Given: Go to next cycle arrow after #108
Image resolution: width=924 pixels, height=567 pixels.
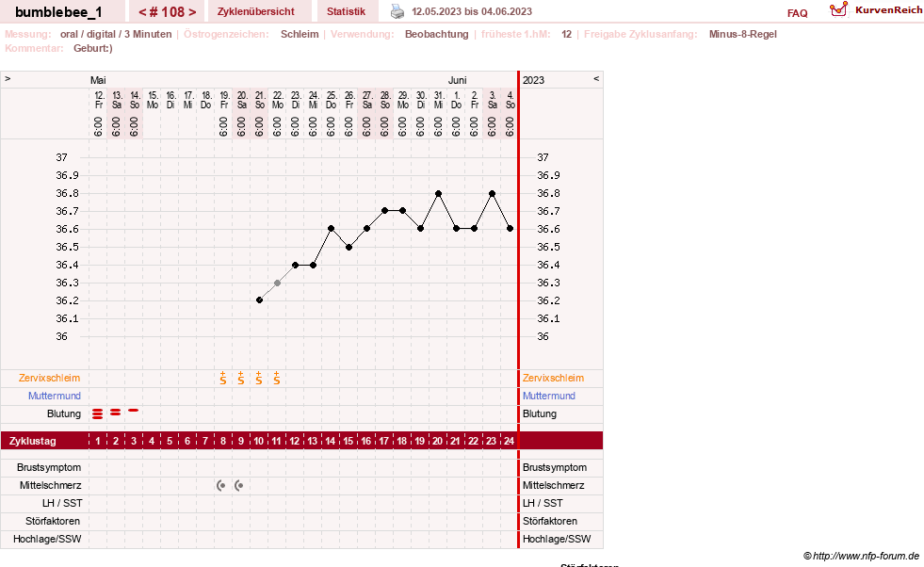Looking at the screenshot, I should pos(192,12).
